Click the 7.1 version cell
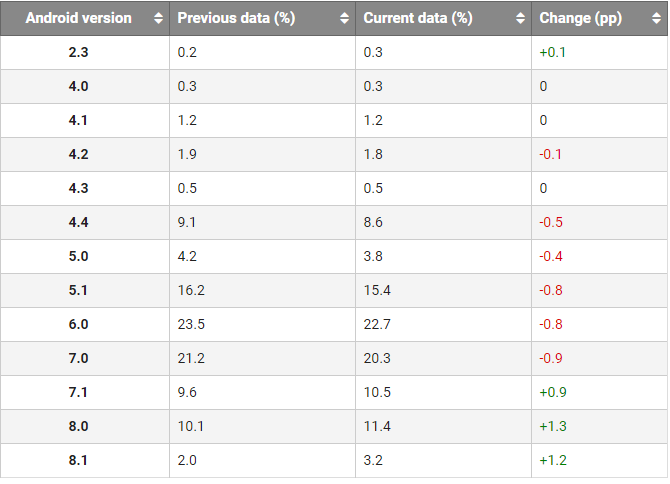The height and width of the screenshot is (484, 670). coord(78,392)
